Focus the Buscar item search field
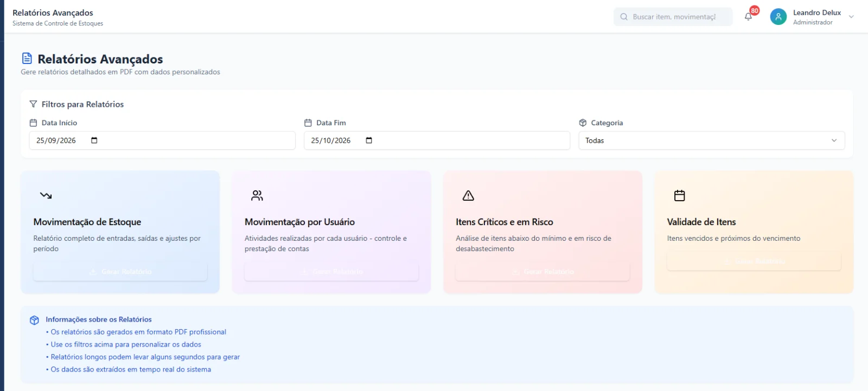 (673, 17)
